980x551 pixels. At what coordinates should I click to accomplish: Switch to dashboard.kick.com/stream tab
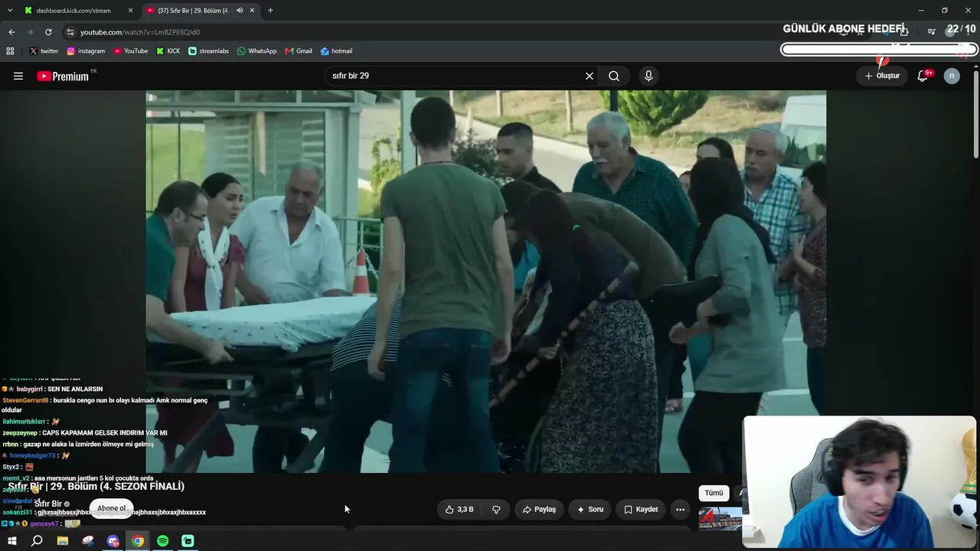[73, 11]
